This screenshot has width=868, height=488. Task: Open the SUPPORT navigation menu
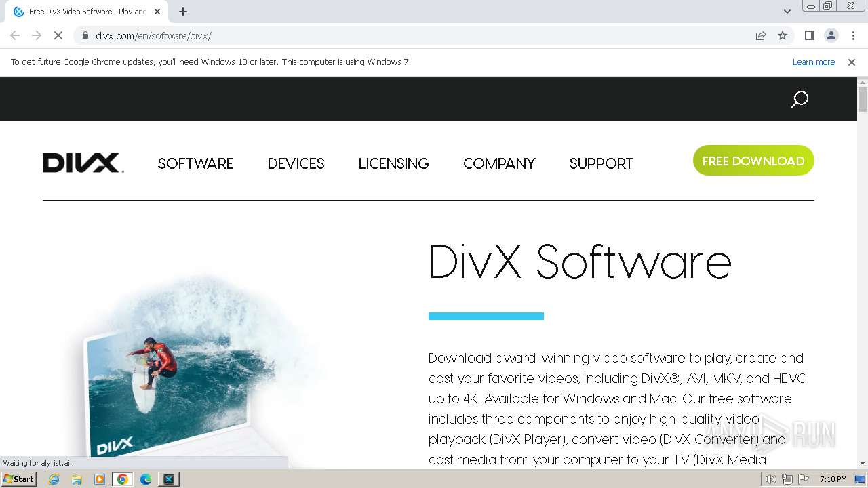[x=601, y=163]
